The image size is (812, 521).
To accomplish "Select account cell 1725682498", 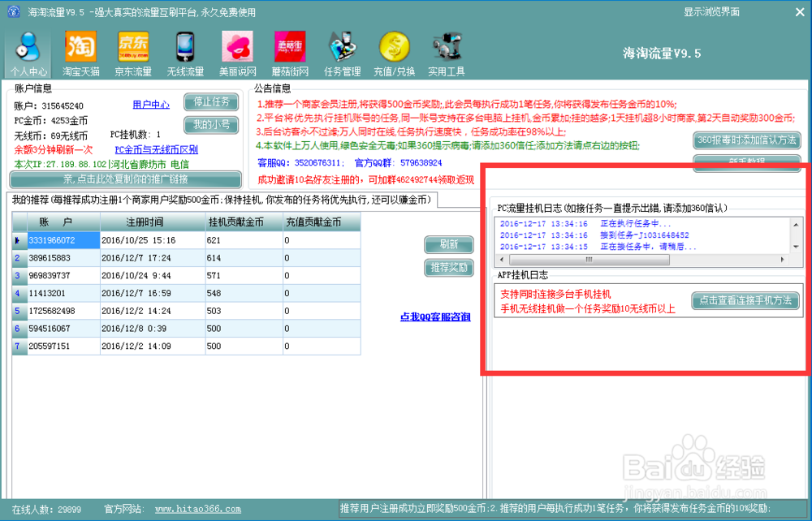I will pos(63,311).
